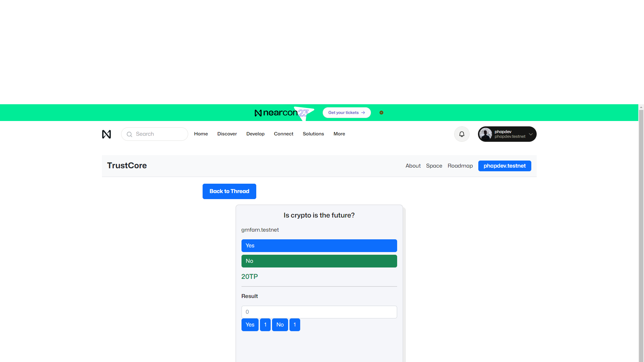Screen dimensions: 644x362
Task: Open the Discover navigation menu
Action: pyautogui.click(x=227, y=134)
